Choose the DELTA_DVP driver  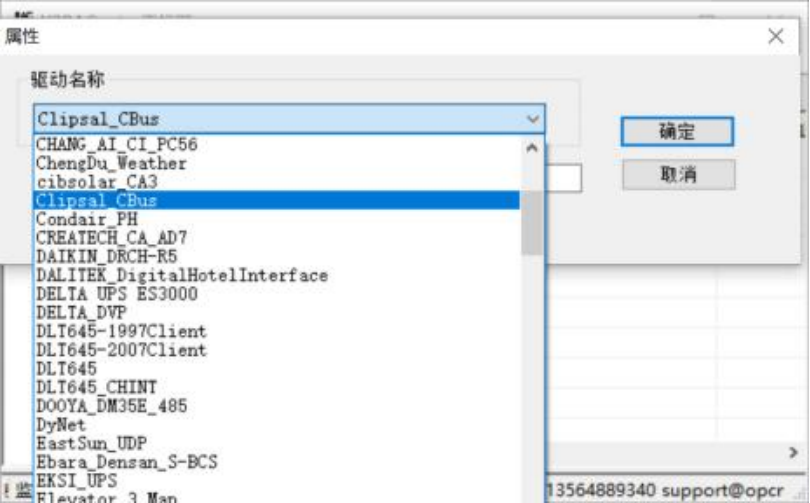[277, 312]
